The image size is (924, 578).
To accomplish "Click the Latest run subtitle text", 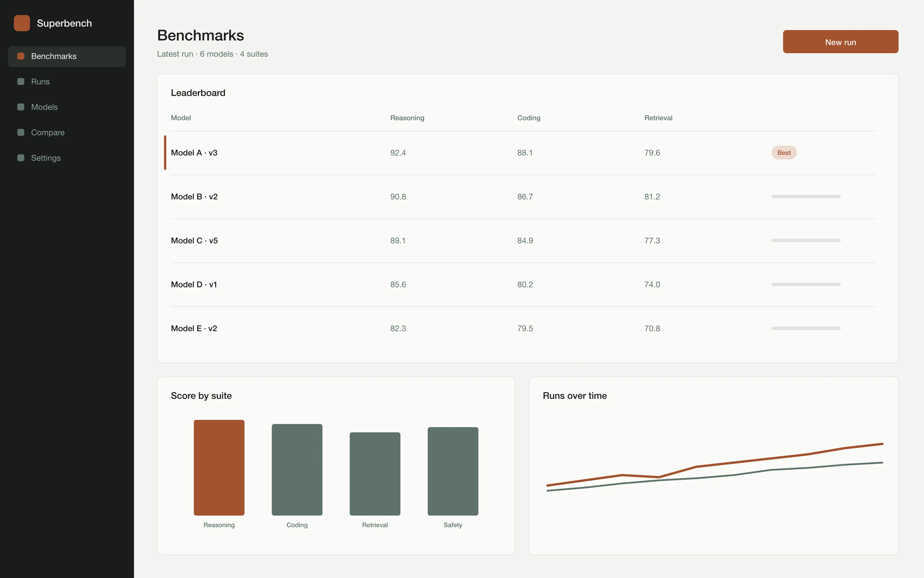I will 212,54.
